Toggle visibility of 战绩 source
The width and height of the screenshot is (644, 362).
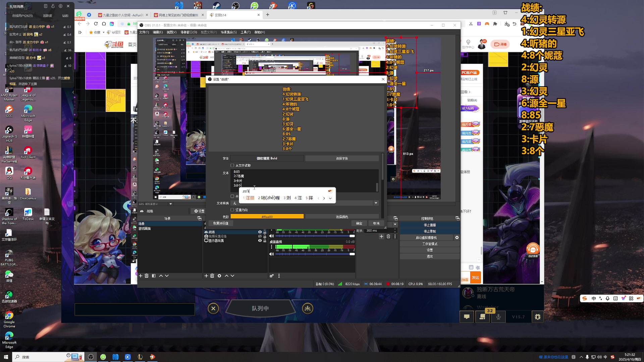click(x=260, y=232)
